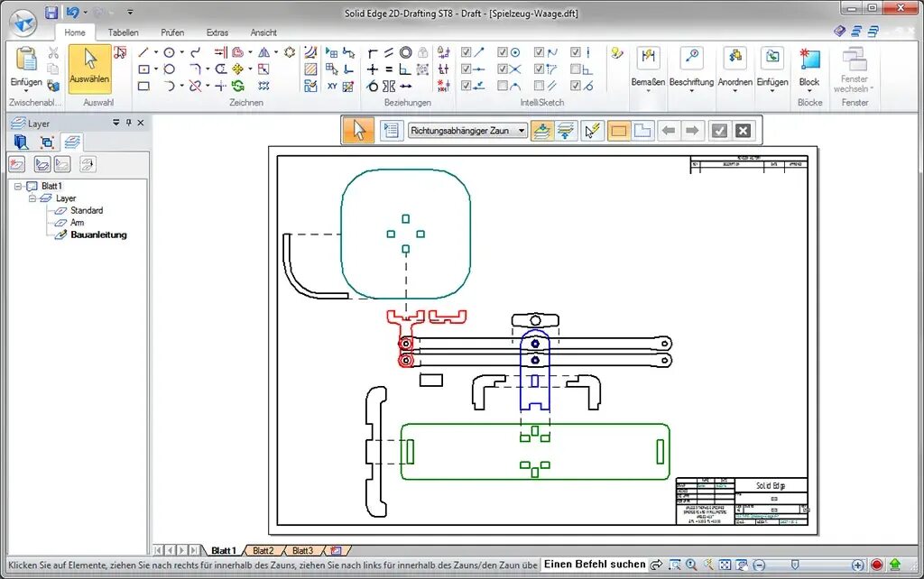Select the Bauanleitung layer
The height and width of the screenshot is (579, 924).
(98, 235)
